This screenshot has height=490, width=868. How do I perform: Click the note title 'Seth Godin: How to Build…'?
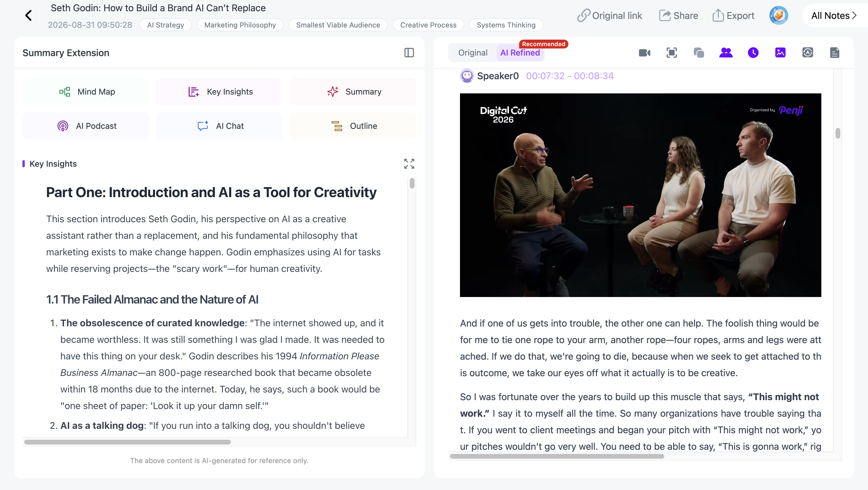[x=158, y=8]
